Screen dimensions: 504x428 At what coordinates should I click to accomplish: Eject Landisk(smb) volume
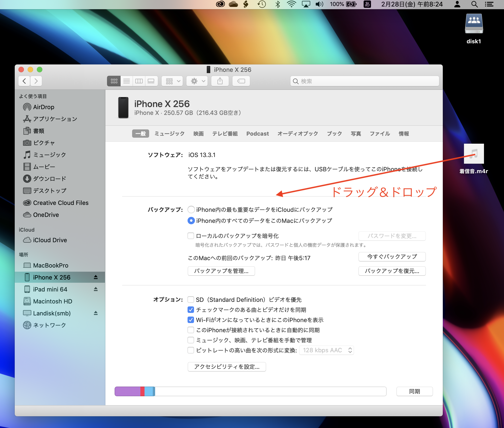point(96,313)
